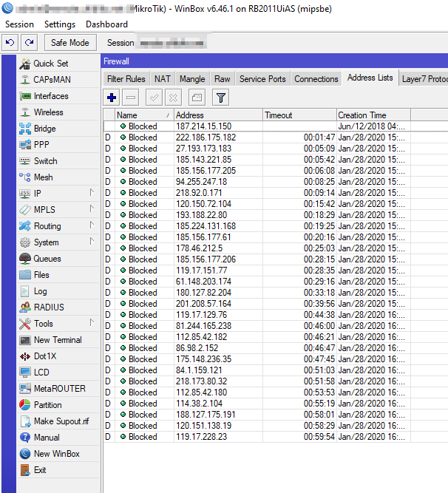Open Mesh in sidebar
This screenshot has height=493, width=448.
[x=58, y=177]
